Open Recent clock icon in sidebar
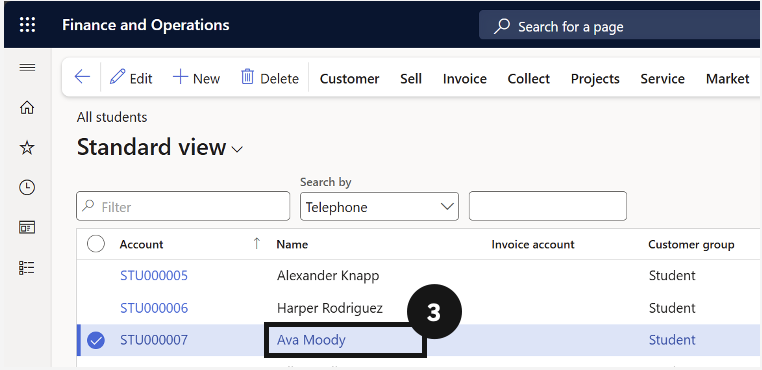Screen dimensions: 762x370 pyautogui.click(x=27, y=187)
